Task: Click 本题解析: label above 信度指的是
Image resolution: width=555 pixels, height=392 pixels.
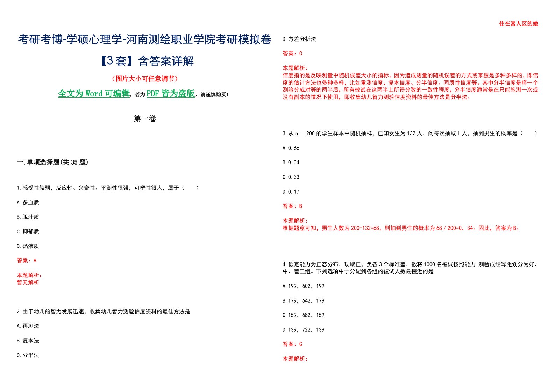Action: (x=295, y=68)
